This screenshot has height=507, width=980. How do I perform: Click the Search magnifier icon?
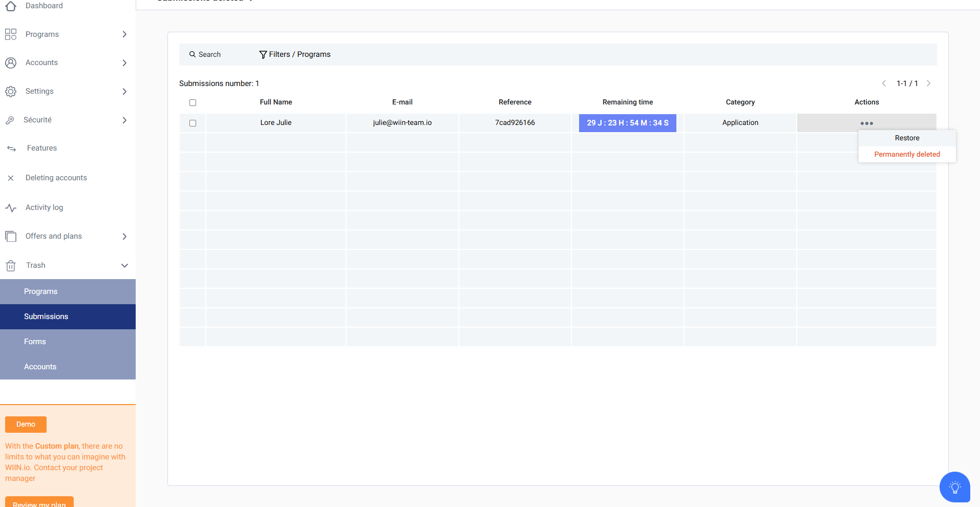[193, 54]
